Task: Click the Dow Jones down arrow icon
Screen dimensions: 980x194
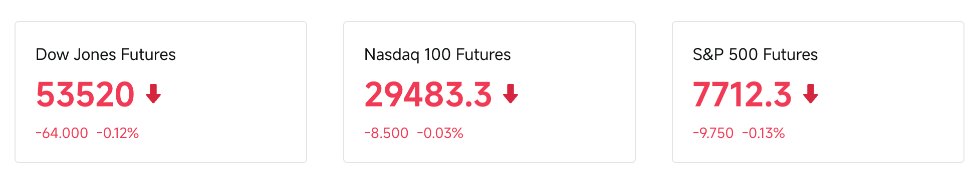Action: point(153,93)
